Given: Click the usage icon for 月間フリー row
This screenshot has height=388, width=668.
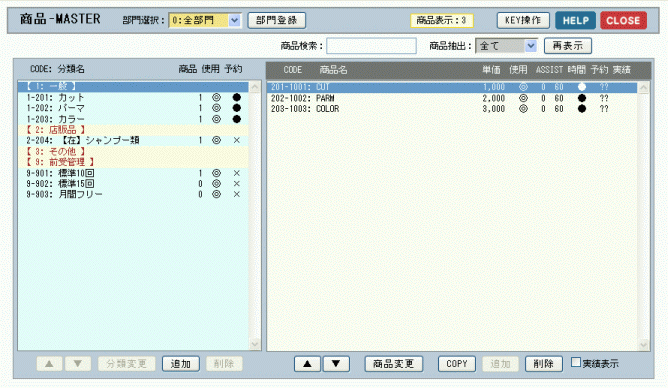Looking at the screenshot, I should click(216, 194).
